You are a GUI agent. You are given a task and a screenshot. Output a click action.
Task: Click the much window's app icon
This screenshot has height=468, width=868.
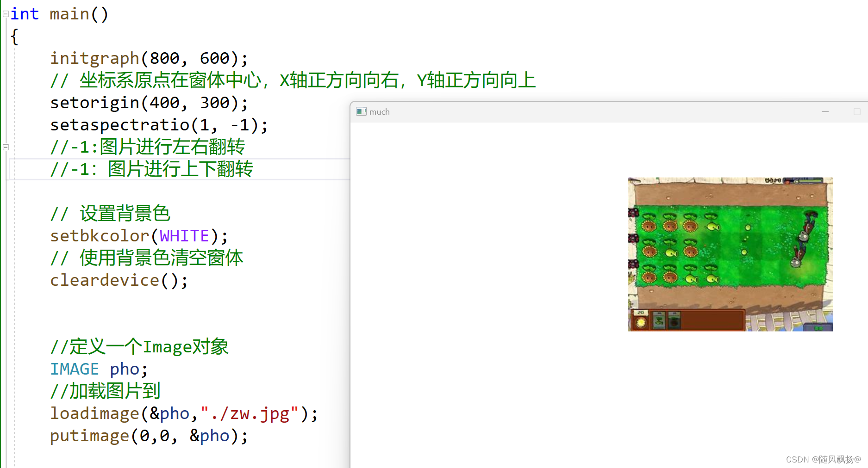tap(361, 111)
